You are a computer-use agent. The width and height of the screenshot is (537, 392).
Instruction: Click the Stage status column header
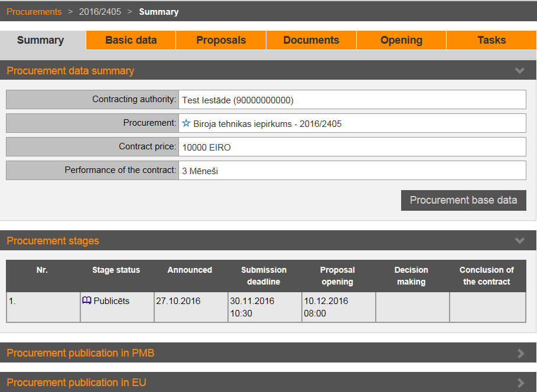[116, 270]
